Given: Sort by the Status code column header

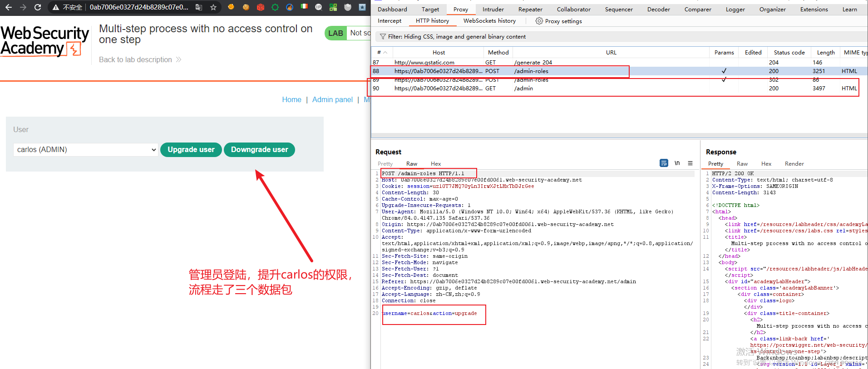Looking at the screenshot, I should (x=789, y=53).
